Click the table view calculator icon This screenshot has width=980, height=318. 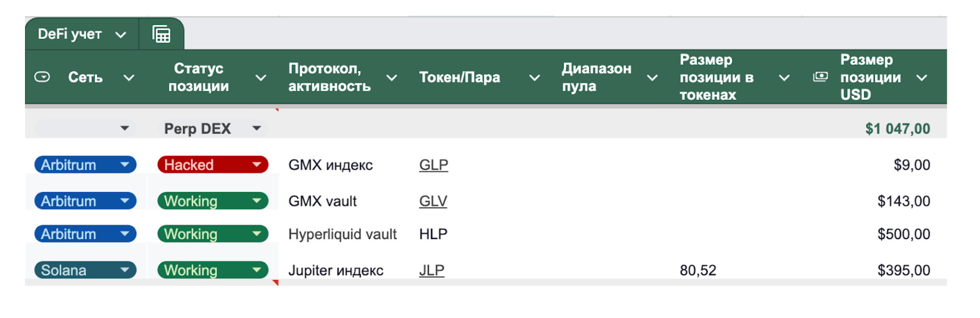tap(161, 34)
